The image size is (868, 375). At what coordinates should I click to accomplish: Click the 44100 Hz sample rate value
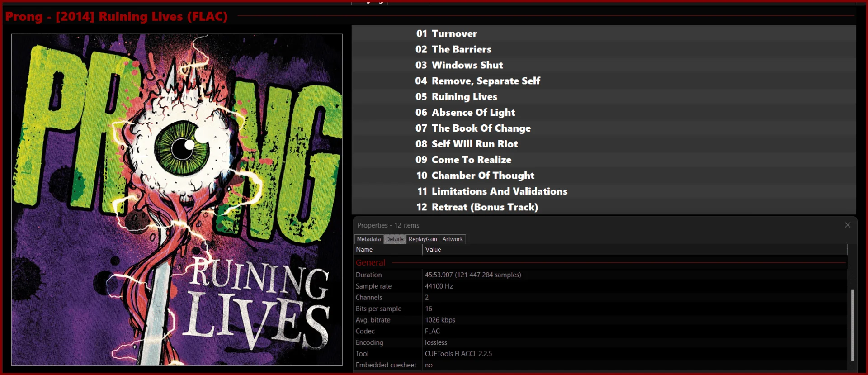click(439, 286)
